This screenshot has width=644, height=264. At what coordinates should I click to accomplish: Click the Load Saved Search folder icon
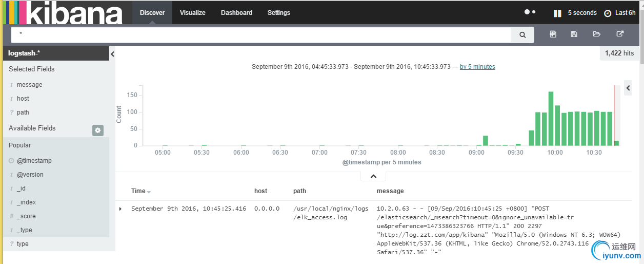[x=596, y=34]
